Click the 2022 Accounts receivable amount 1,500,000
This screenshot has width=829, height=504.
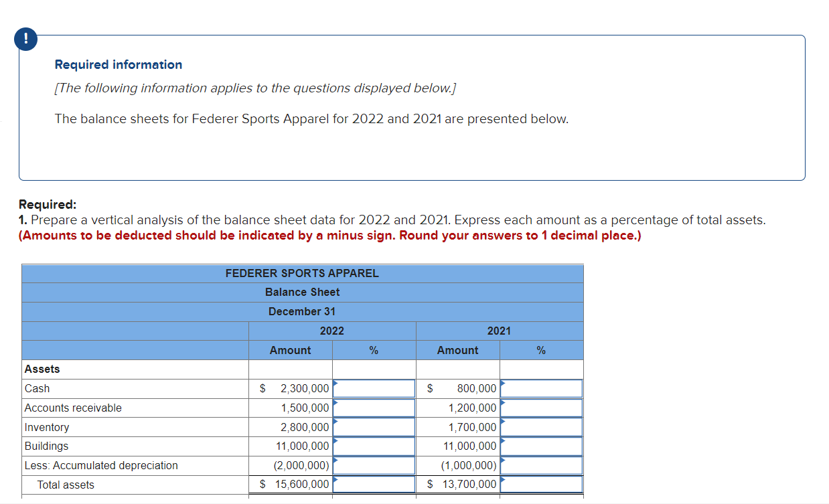click(x=305, y=408)
